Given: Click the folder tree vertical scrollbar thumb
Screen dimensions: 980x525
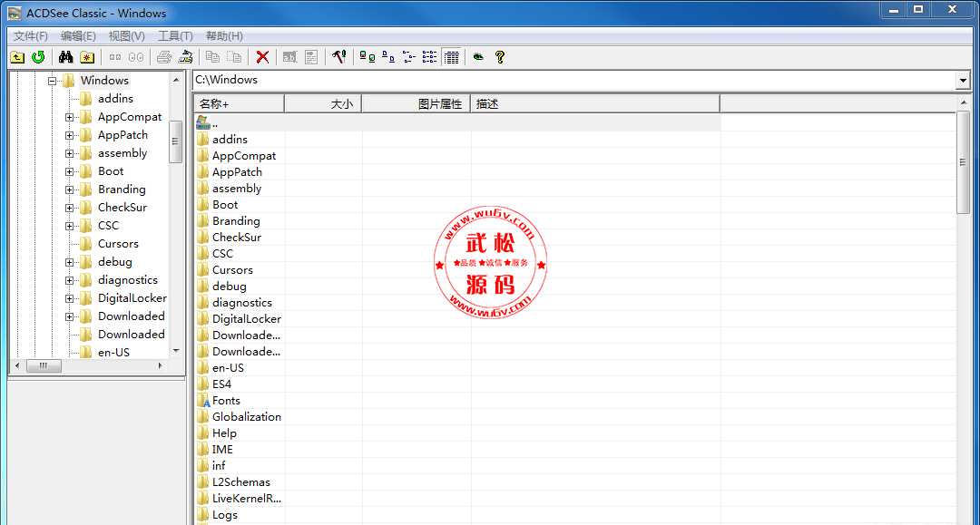Looking at the screenshot, I should pyautogui.click(x=176, y=141).
